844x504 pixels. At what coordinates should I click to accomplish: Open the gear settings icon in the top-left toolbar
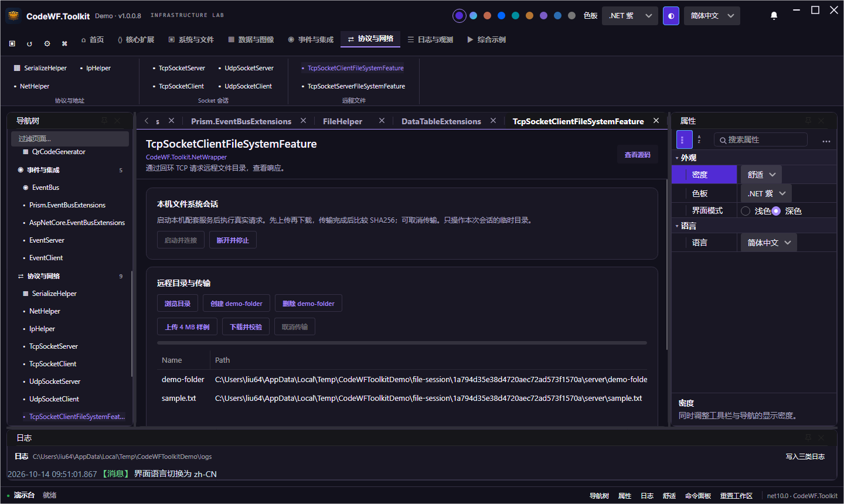tap(47, 43)
